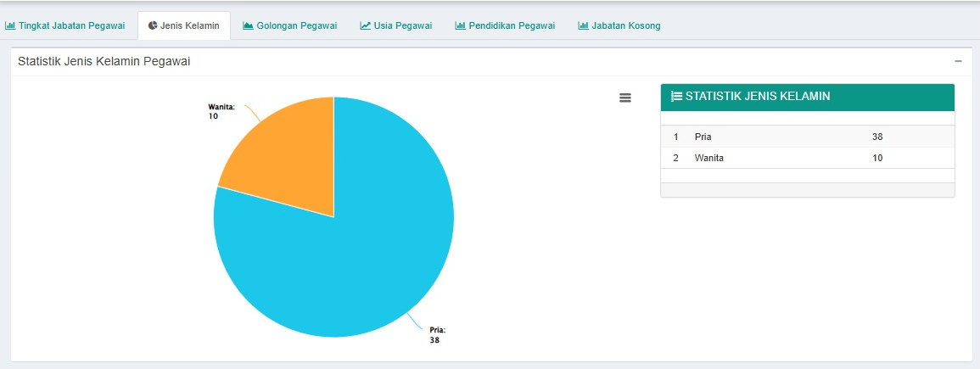Click the bar chart icon on Tingkat Jabatan Pegawai

(x=11, y=25)
